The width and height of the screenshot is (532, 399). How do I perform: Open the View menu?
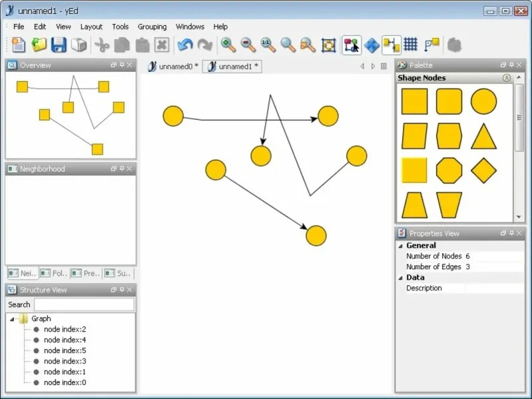pyautogui.click(x=63, y=27)
